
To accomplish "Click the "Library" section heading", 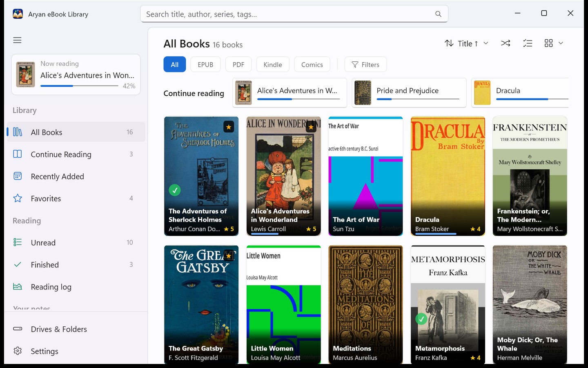I will [x=24, y=110].
